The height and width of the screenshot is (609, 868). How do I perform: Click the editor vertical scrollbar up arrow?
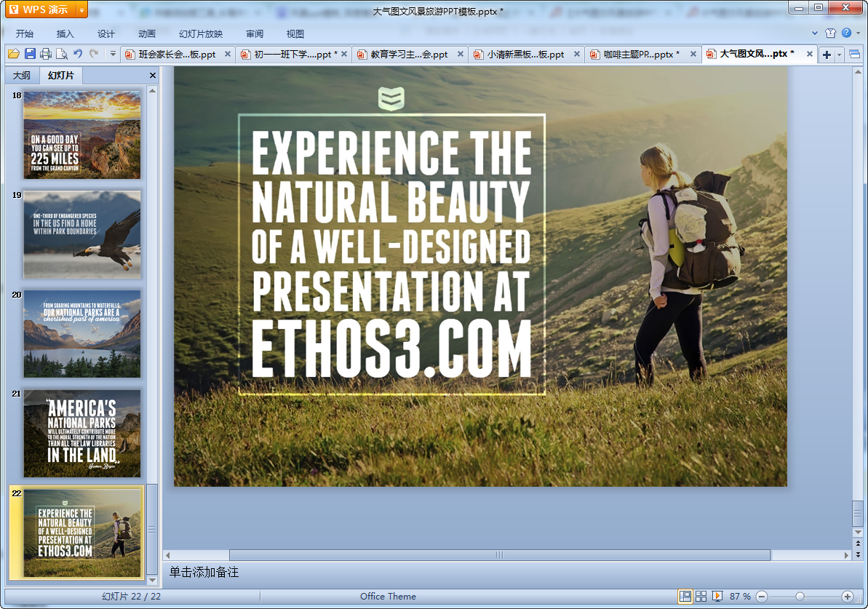(858, 71)
